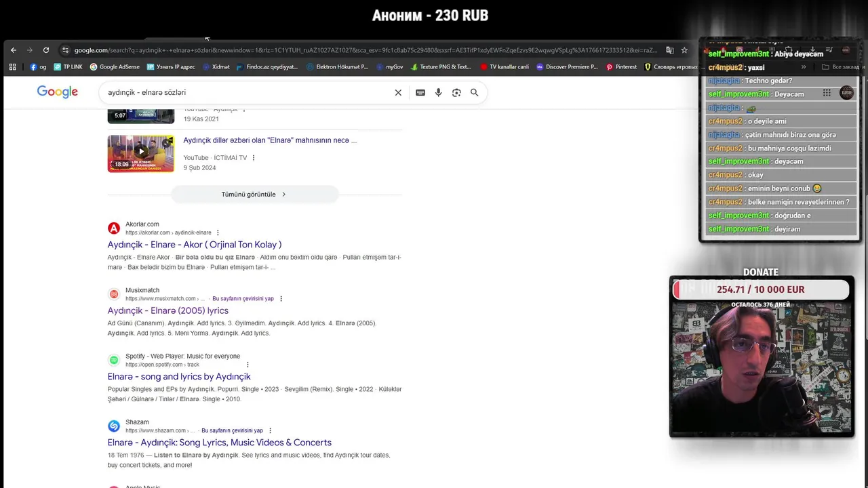Viewport: 868px width, 488px height.
Task: Open the Elektron Hökumət bookmark
Action: [337, 67]
